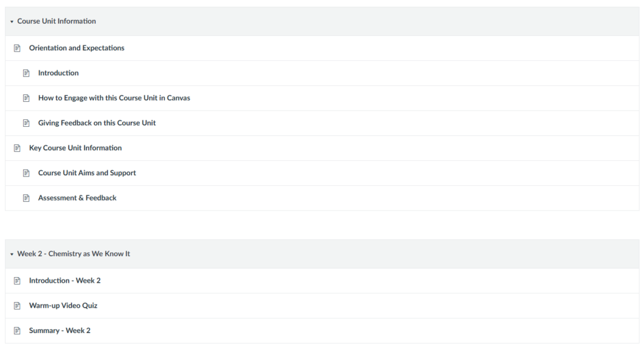This screenshot has width=644, height=348.
Task: Click page icon beside Assessment & Feedback
Action: tap(26, 198)
